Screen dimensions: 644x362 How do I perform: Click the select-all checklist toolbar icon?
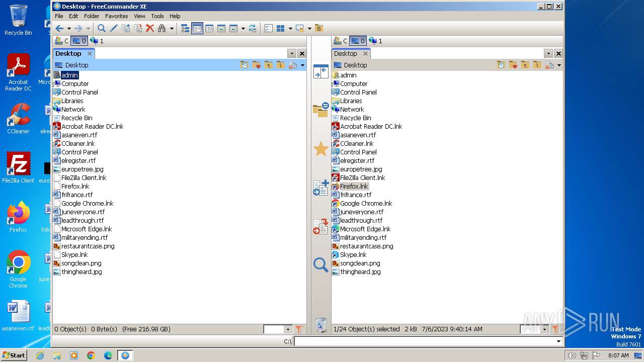coord(269,29)
